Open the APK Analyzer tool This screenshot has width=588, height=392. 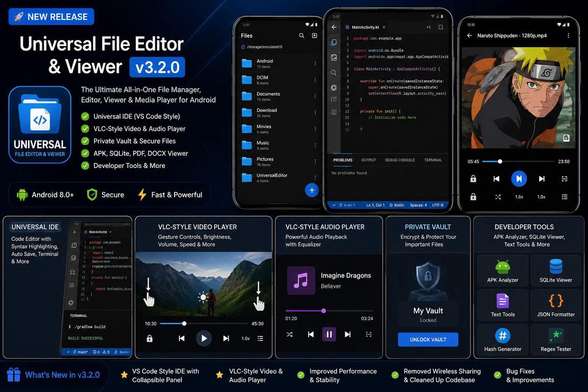click(503, 271)
